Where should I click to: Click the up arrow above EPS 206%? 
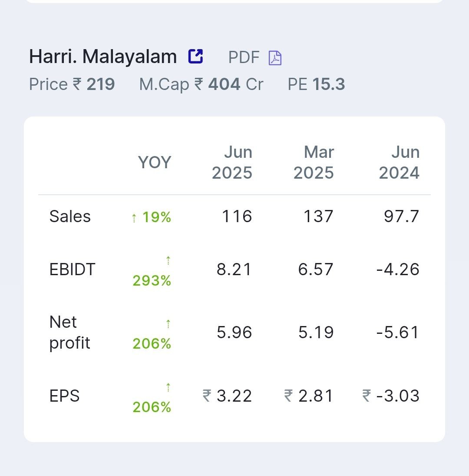click(168, 387)
